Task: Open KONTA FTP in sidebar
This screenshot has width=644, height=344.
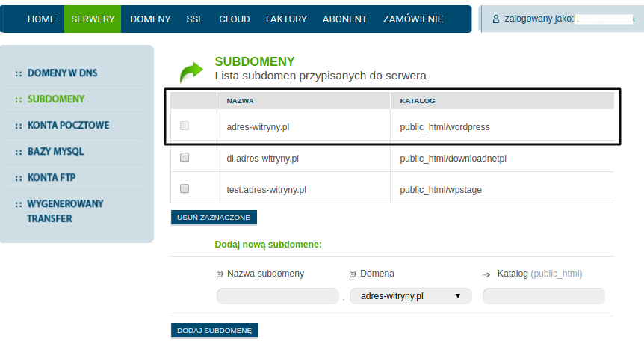Action: (52, 177)
